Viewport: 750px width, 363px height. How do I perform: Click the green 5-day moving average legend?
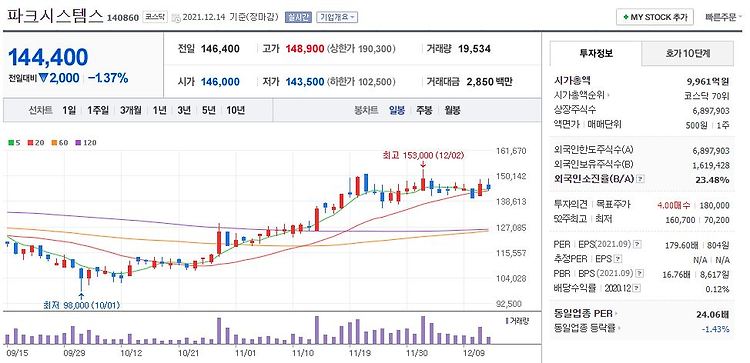(x=13, y=143)
